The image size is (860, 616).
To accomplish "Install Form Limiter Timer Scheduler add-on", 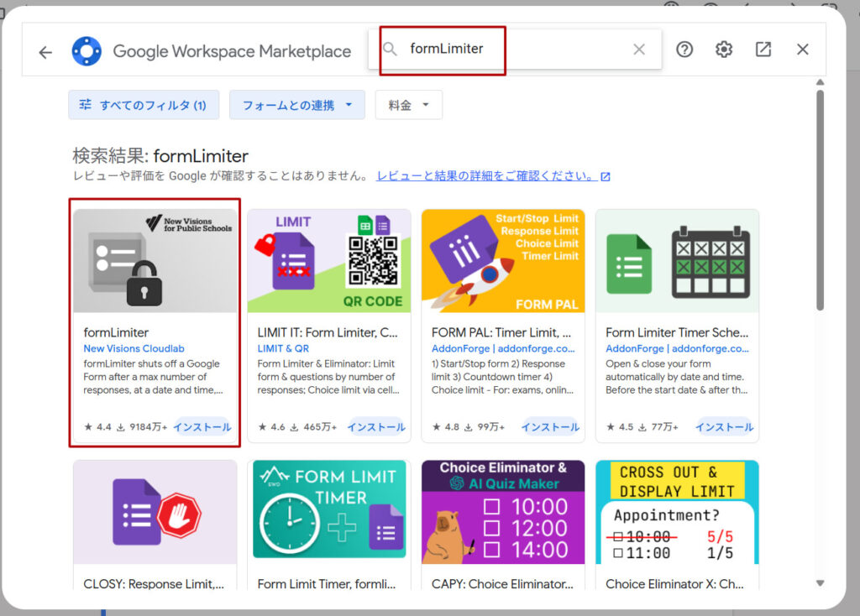I will click(x=725, y=427).
